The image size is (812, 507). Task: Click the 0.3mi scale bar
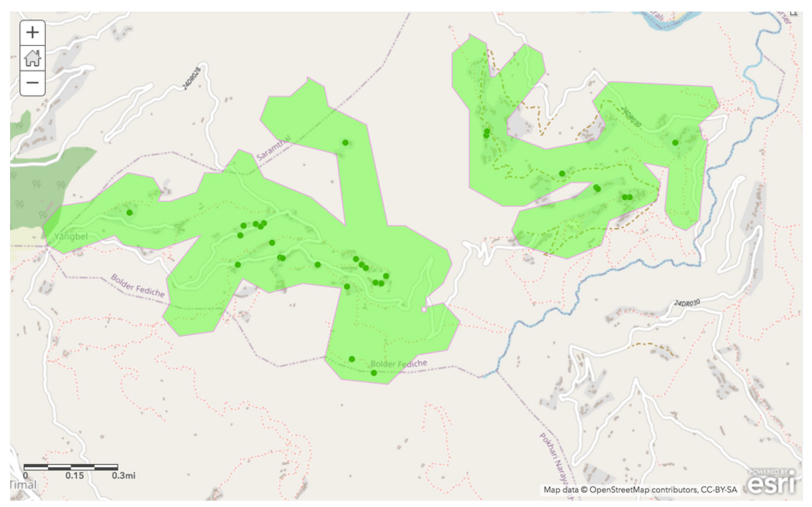tap(71, 467)
